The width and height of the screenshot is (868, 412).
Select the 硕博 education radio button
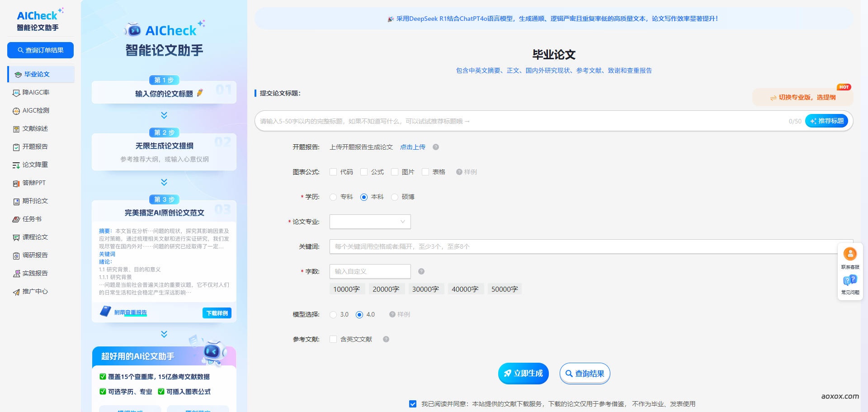click(395, 197)
